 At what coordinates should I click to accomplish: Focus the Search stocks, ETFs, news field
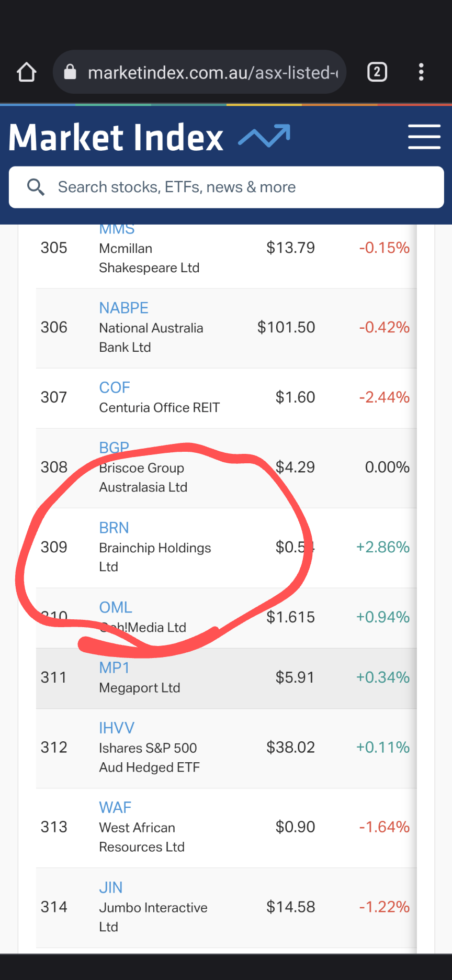click(x=235, y=187)
